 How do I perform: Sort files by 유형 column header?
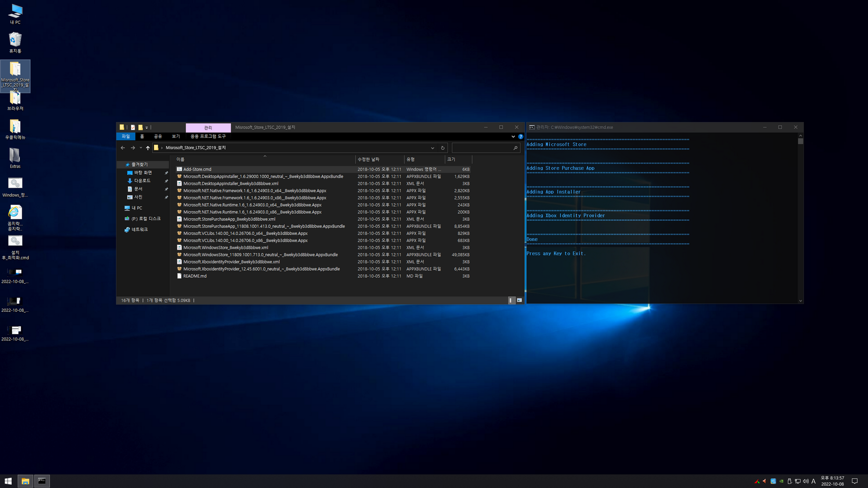tap(425, 159)
